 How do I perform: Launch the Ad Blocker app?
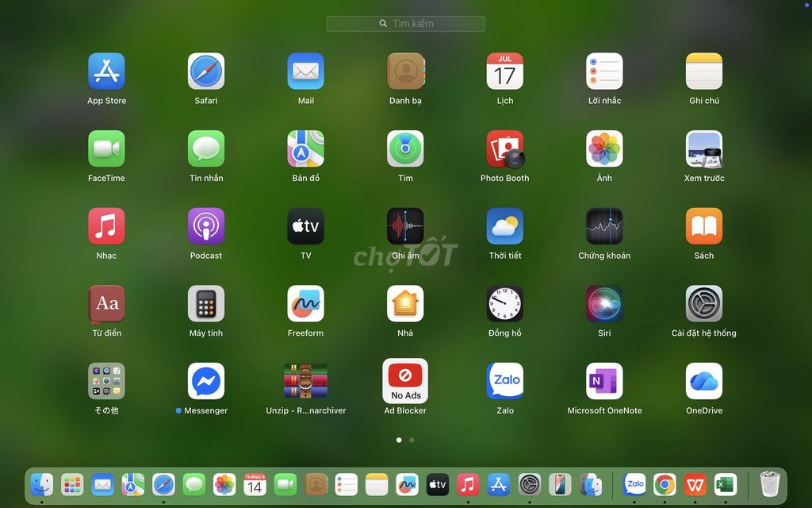405,381
